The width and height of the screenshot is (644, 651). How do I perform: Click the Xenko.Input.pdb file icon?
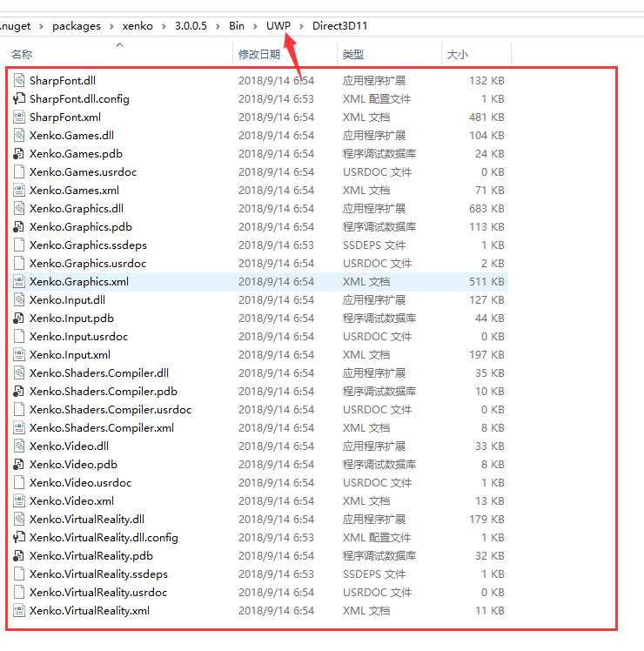(x=19, y=318)
